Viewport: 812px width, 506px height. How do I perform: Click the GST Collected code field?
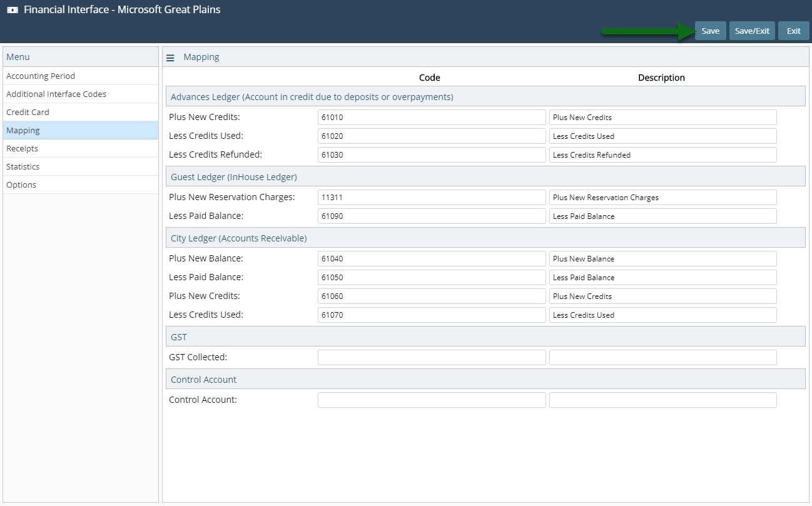tap(432, 357)
